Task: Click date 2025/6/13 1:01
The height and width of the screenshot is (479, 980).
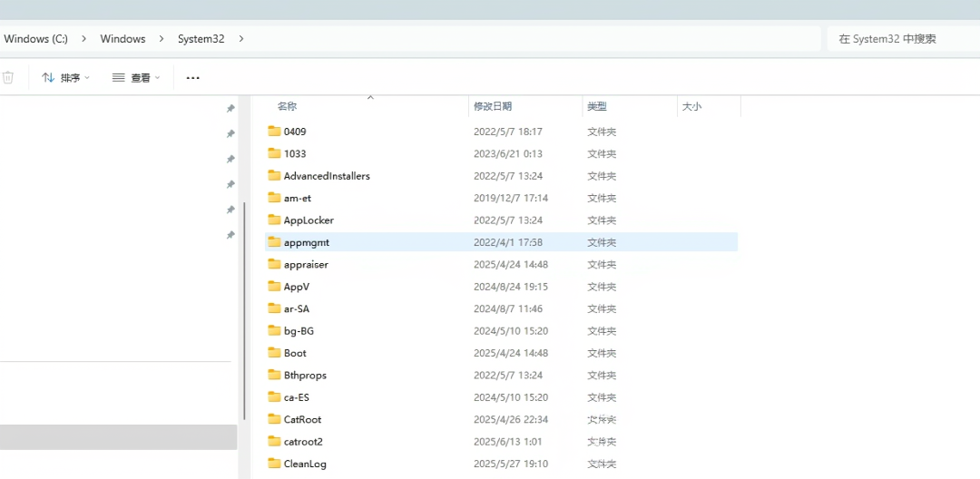Action: pos(507,442)
